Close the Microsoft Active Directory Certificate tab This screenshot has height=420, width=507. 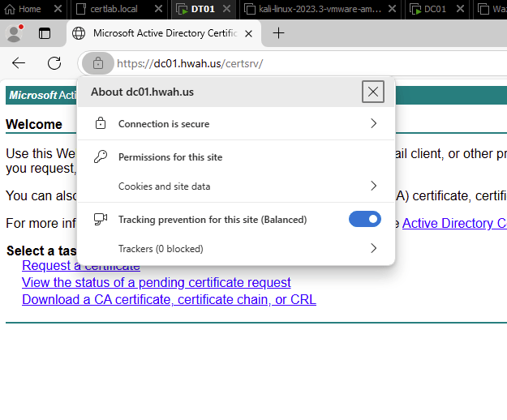click(248, 33)
